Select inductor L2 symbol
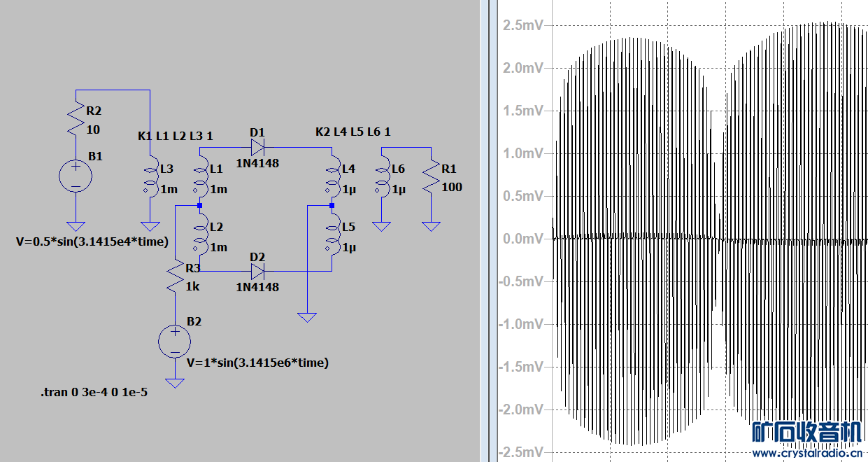 click(199, 234)
